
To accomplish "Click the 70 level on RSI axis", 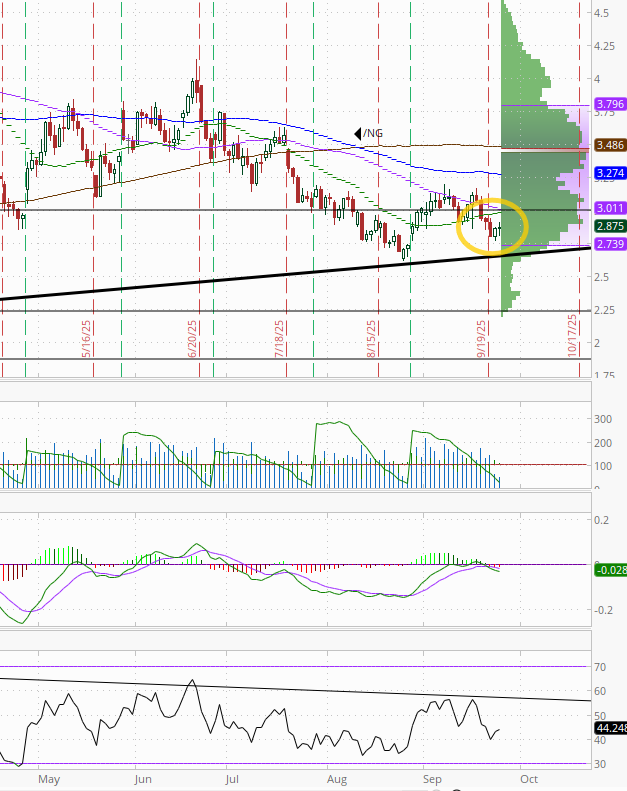I will (x=600, y=667).
